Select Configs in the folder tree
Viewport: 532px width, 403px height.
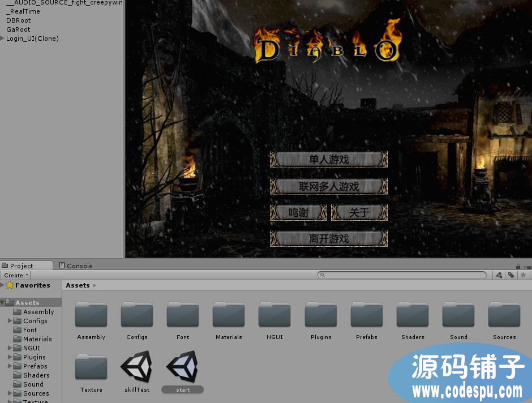click(x=35, y=320)
